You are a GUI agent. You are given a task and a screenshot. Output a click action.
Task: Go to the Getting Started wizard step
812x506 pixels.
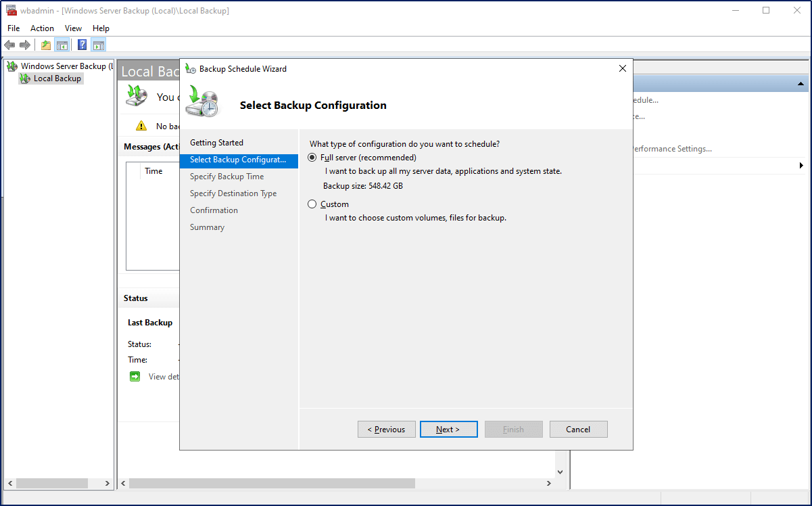point(216,143)
